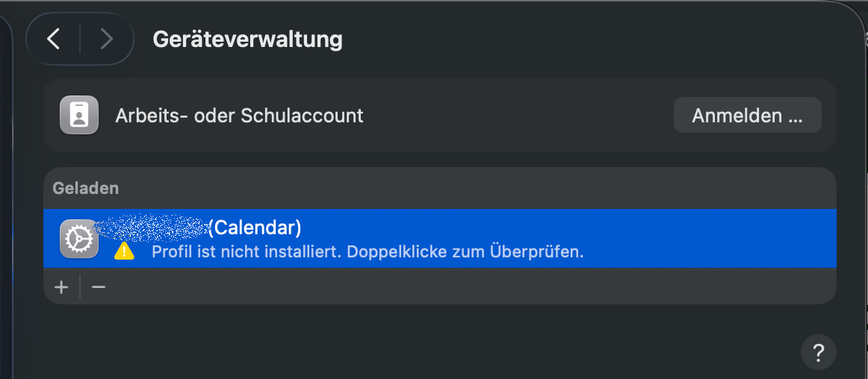Click the "Arbeits- oder Schulaccount" label
Viewport: 868px width, 379px height.
[239, 116]
